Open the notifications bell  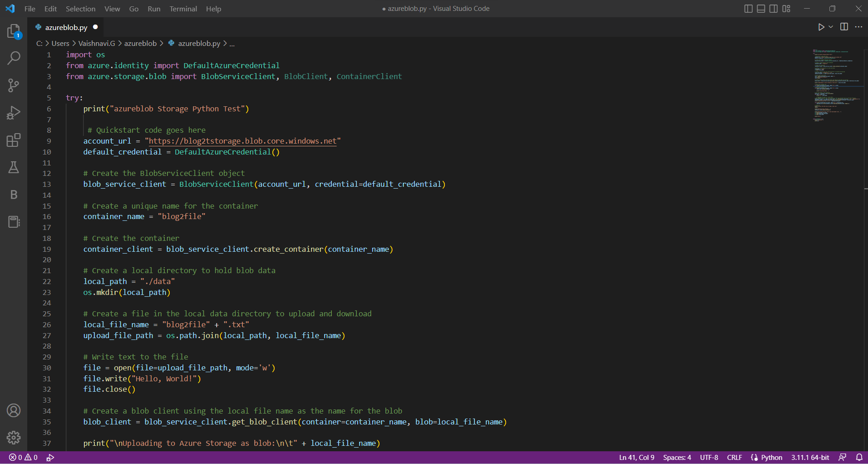pyautogui.click(x=859, y=457)
